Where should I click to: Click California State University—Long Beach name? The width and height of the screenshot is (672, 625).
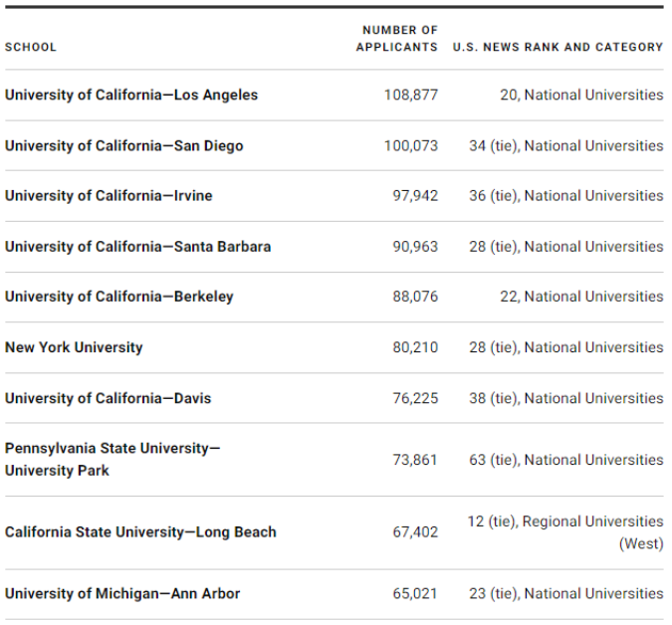(140, 532)
